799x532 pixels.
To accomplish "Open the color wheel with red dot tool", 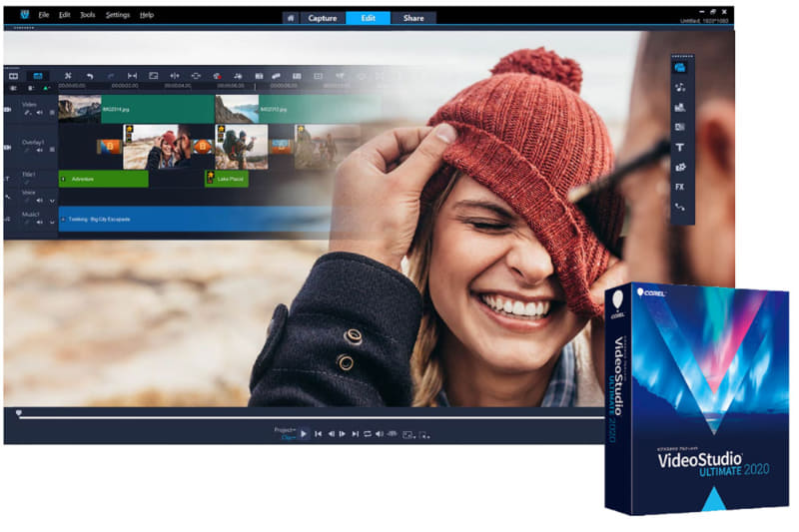I will click(x=217, y=76).
